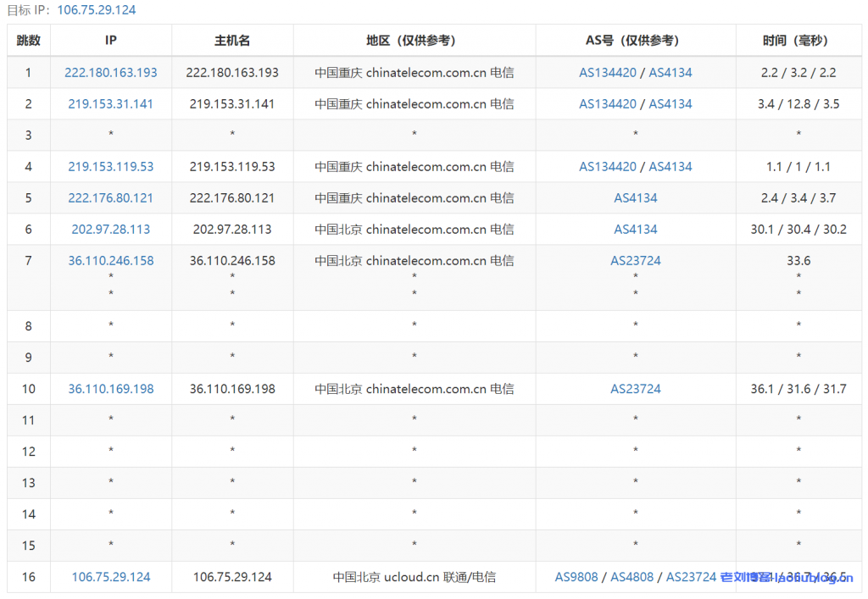Open IP link 219.153.31.141
The image size is (868, 599).
[x=111, y=104]
